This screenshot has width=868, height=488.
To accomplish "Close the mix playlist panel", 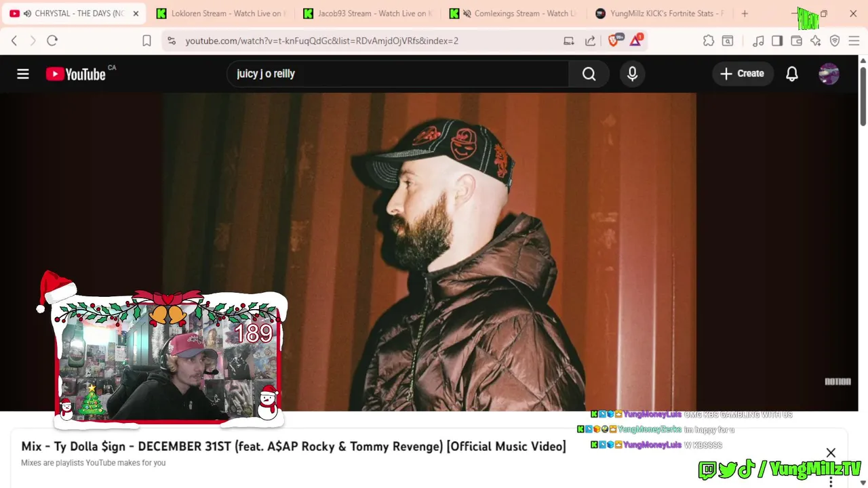I will click(831, 453).
